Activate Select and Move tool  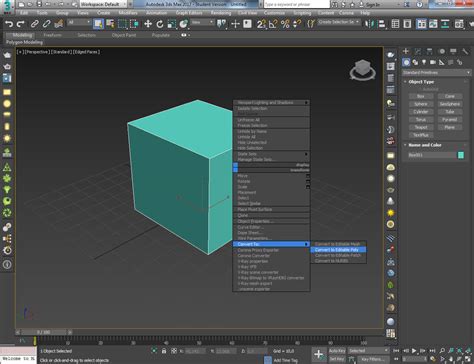[148, 24]
